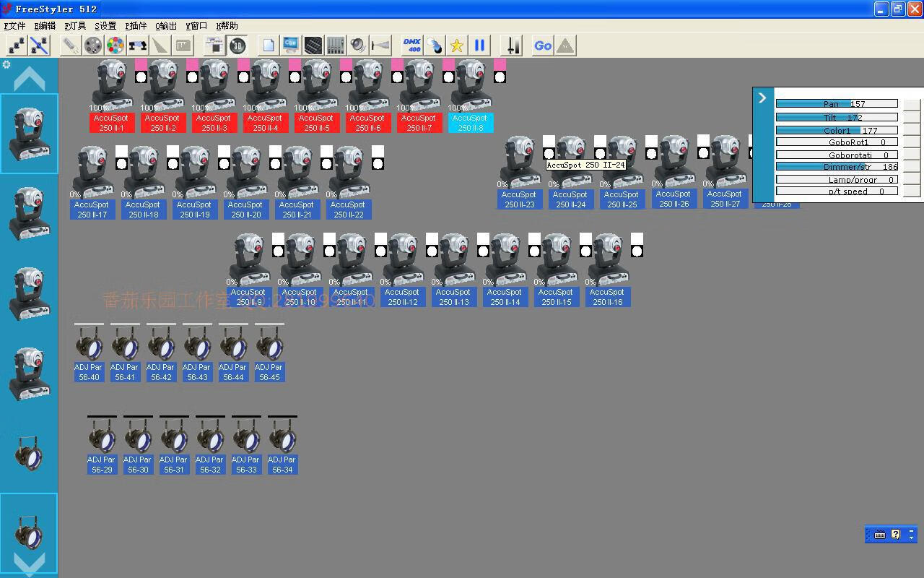Open the DMX 400 toolbar icon

411,46
